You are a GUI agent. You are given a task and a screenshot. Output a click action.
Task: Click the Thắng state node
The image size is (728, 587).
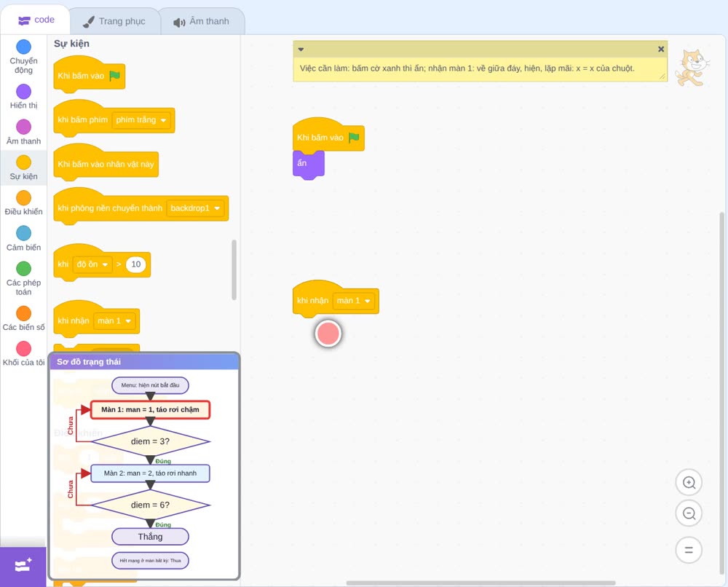(x=150, y=537)
